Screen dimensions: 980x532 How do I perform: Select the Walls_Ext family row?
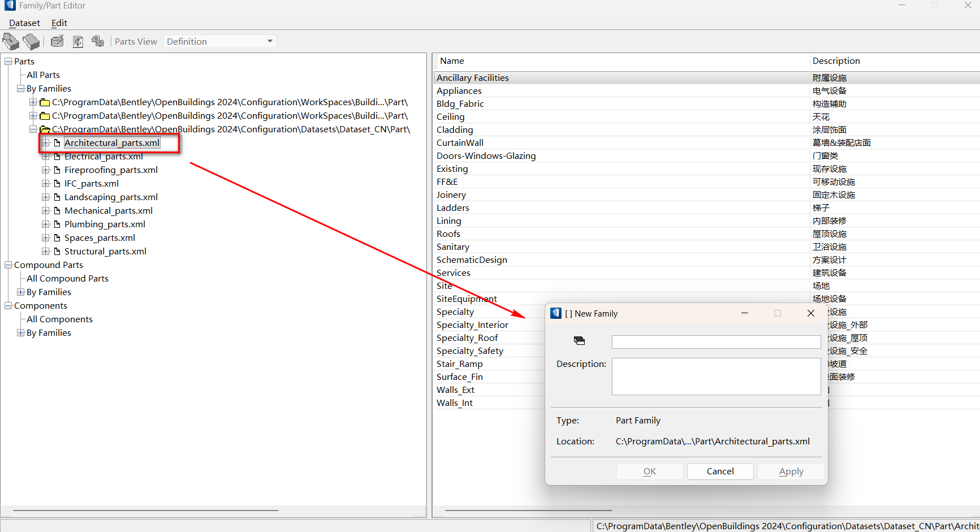coord(490,390)
